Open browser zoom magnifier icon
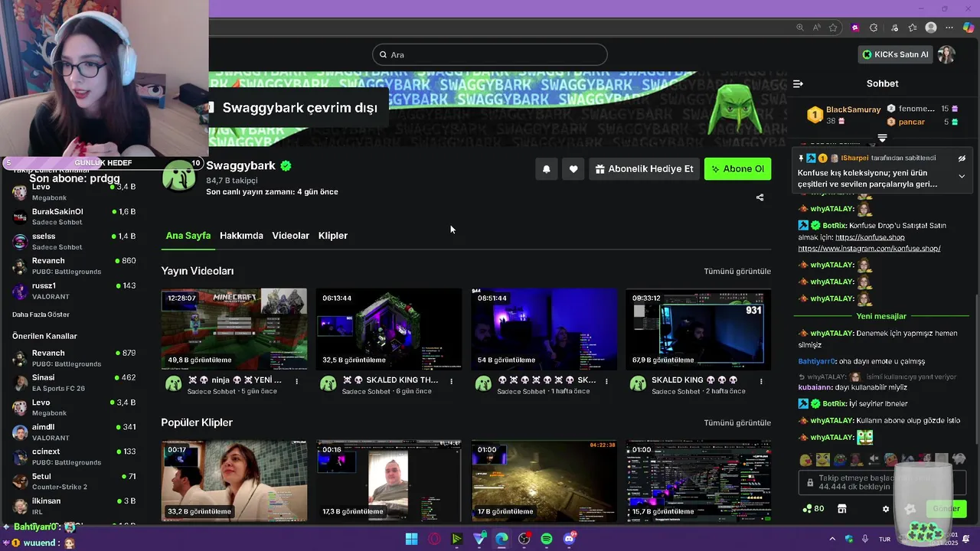This screenshot has height=551, width=980. (x=800, y=28)
